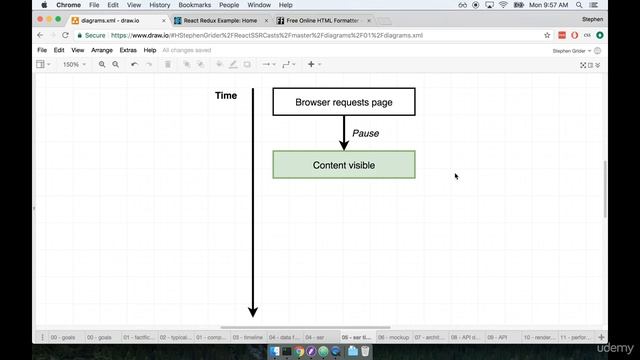This screenshot has width=640, height=360.
Task: Reload the page with refresh icon
Action: 65,36
